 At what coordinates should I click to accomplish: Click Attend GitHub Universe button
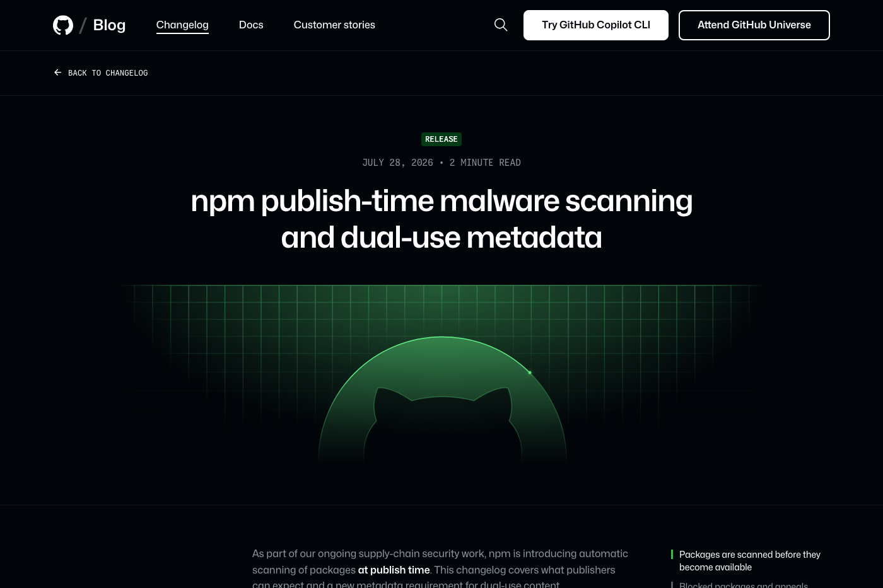click(x=754, y=25)
